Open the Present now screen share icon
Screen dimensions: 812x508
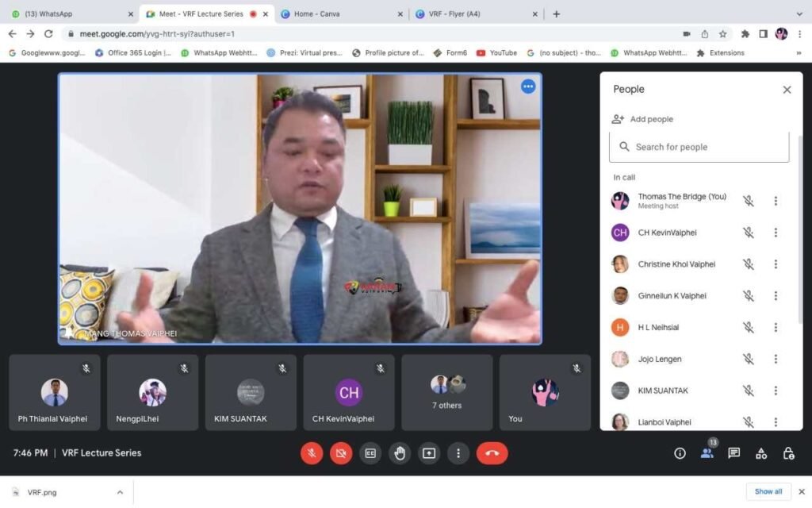[x=429, y=453]
